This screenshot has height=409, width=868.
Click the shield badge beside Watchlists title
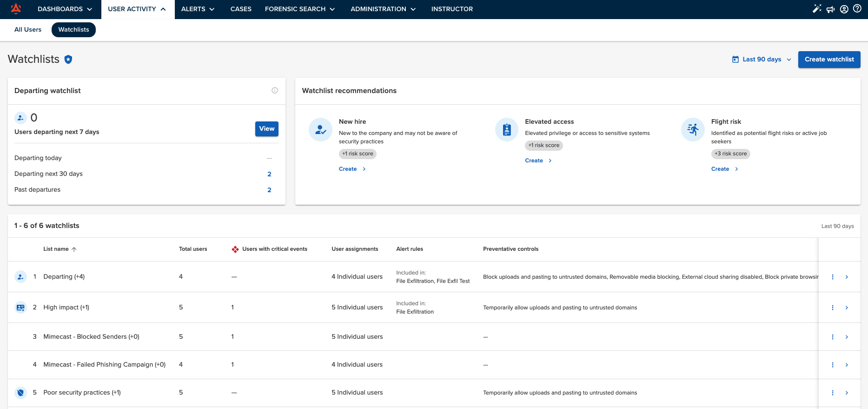click(x=68, y=60)
